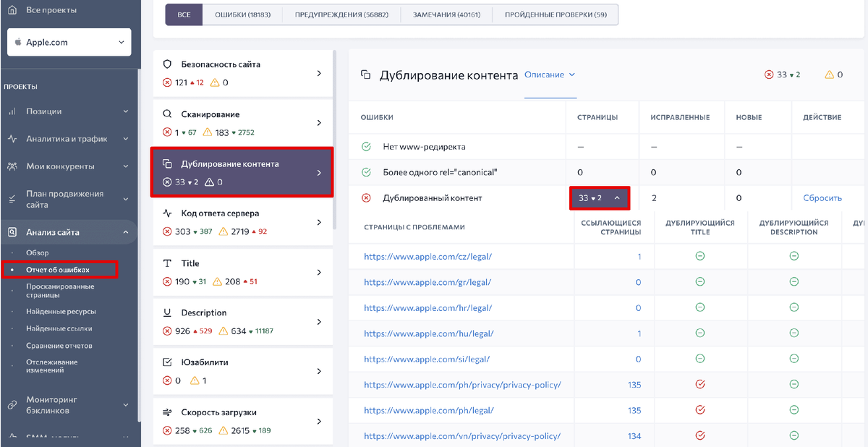Click the Дублирование контента copy icon in list
The image size is (868, 447).
click(x=167, y=164)
